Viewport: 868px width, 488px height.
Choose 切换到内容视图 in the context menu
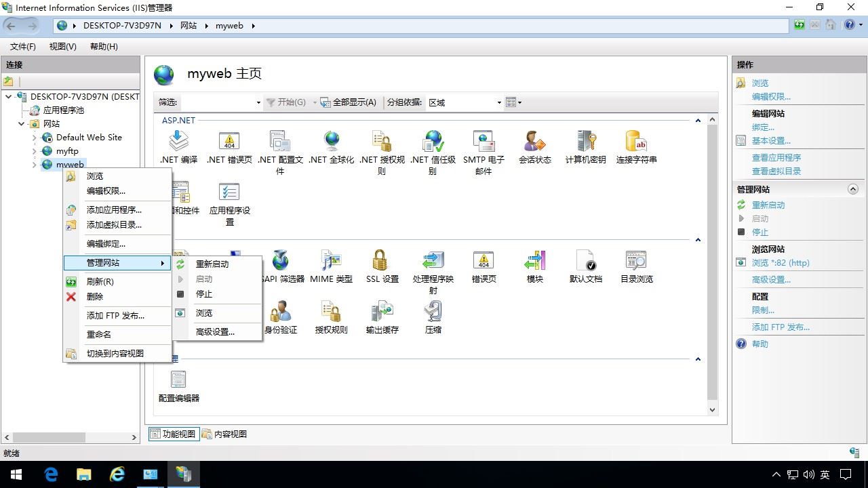[x=117, y=354]
